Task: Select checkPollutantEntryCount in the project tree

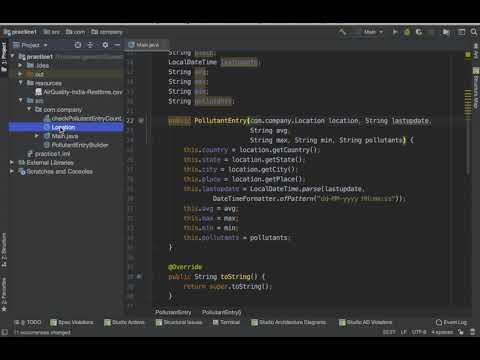Action: click(83, 118)
